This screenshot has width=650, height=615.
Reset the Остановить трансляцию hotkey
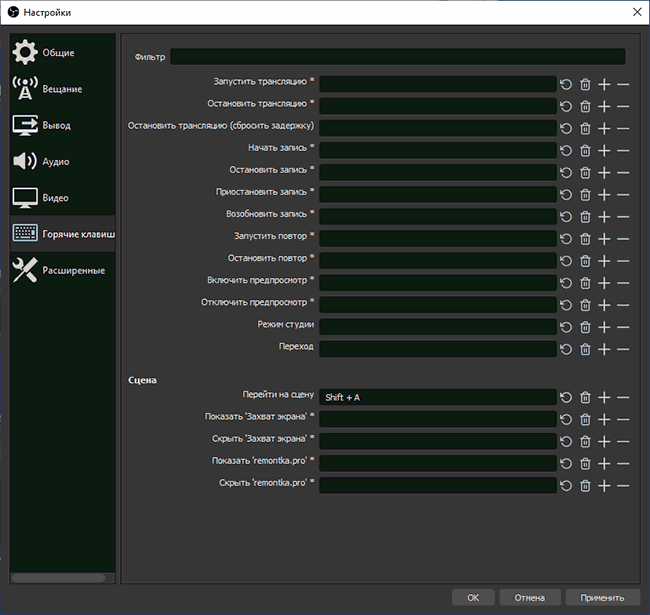coord(566,107)
